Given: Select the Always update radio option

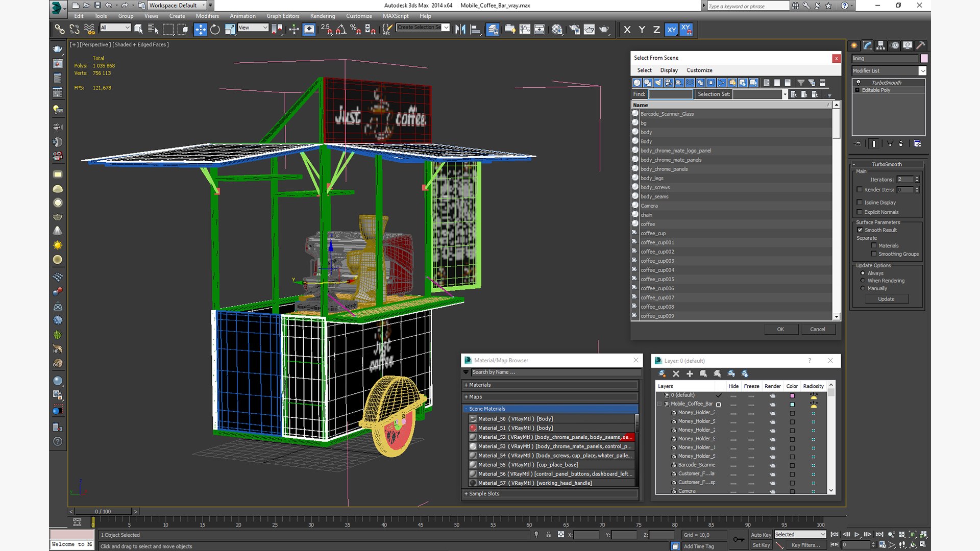Looking at the screenshot, I should click(x=863, y=273).
